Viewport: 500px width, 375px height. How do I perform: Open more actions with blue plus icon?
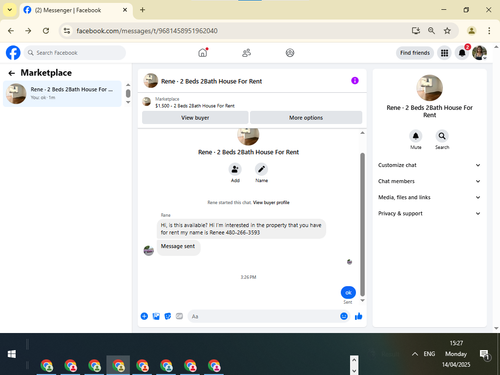[x=144, y=316]
